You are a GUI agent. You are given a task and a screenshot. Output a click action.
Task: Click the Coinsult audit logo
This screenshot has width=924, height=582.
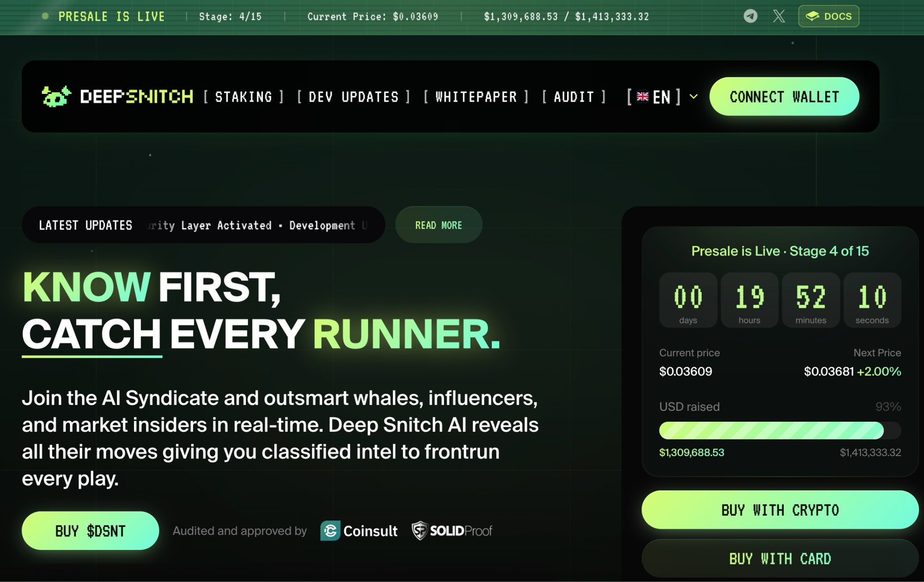tap(359, 531)
